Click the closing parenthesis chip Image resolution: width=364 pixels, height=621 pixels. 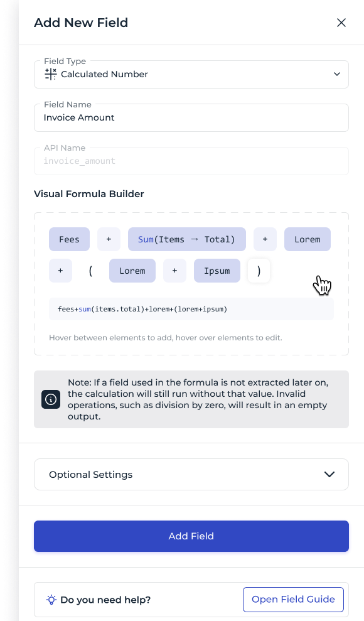(259, 271)
